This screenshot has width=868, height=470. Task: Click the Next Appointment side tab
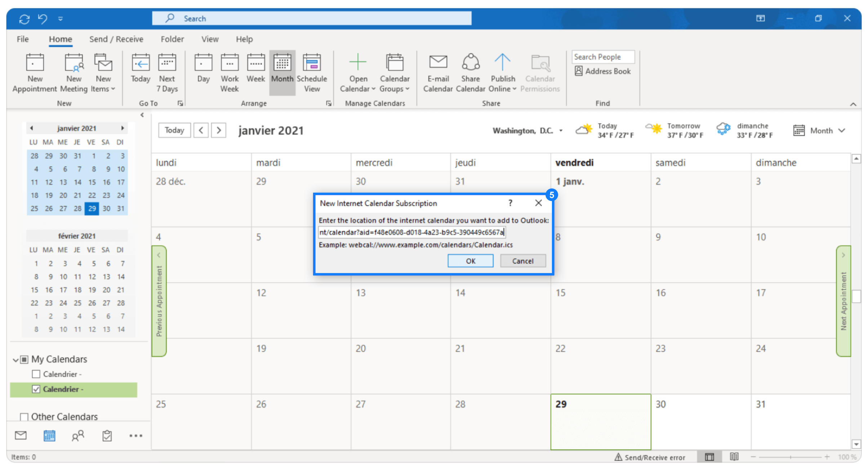coord(843,301)
